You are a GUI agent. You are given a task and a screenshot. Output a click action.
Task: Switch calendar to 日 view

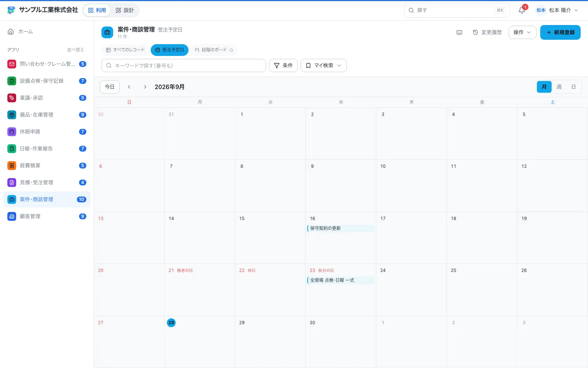click(x=574, y=87)
